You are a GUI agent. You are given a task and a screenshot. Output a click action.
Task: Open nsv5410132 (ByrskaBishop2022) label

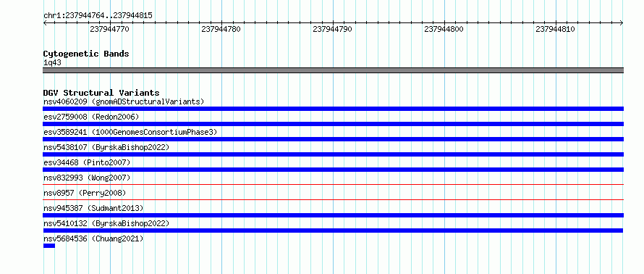pos(106,223)
